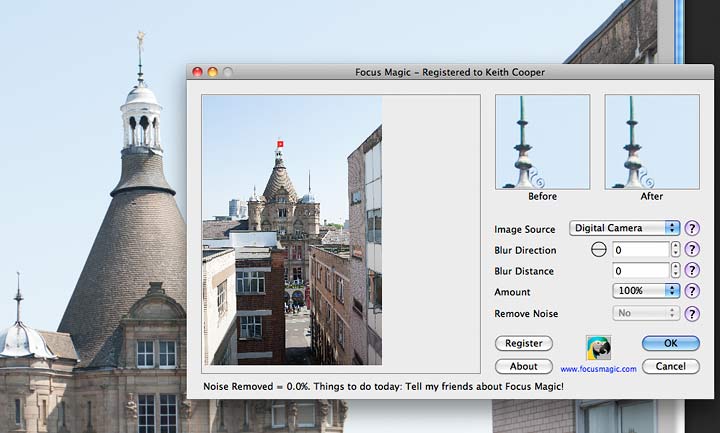The image size is (720, 433).
Task: Click into the Blur Direction value field
Action: [x=641, y=249]
